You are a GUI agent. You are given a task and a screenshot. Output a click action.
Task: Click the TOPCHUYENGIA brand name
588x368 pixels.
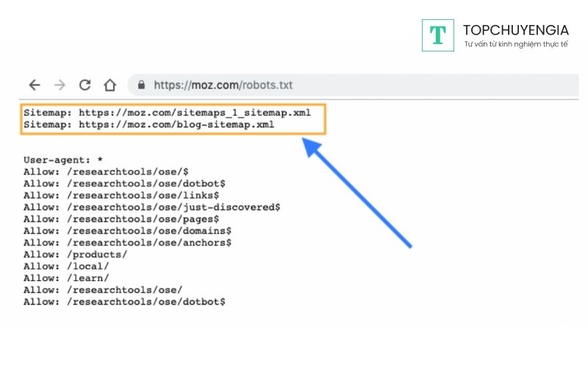[515, 29]
